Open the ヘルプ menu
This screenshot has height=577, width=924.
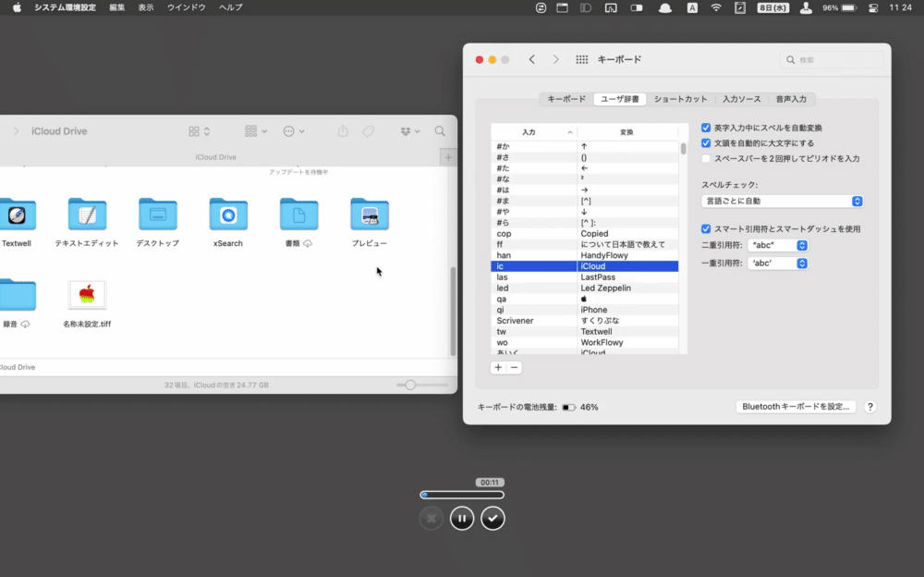point(230,7)
